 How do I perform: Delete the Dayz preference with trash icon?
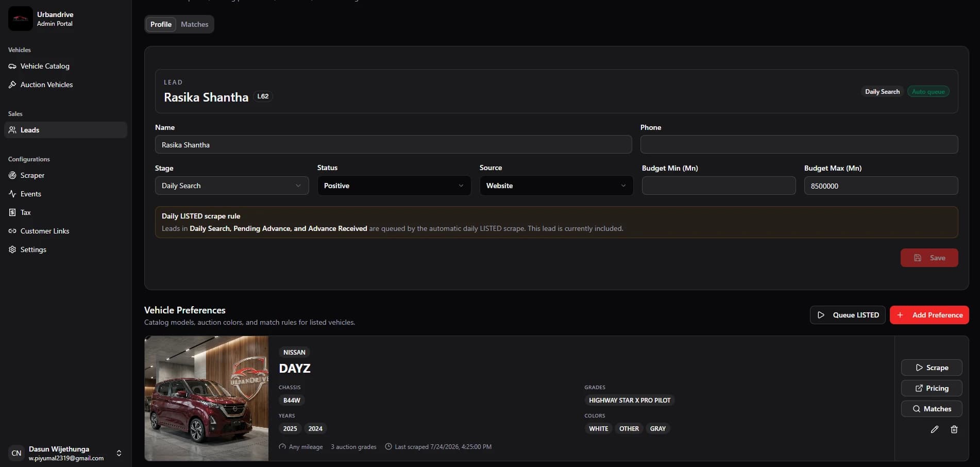[x=954, y=429]
